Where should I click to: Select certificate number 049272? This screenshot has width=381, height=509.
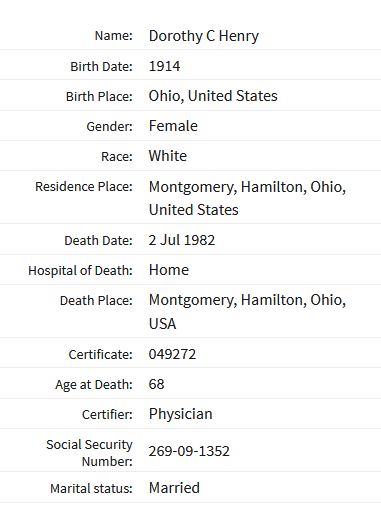coord(172,354)
